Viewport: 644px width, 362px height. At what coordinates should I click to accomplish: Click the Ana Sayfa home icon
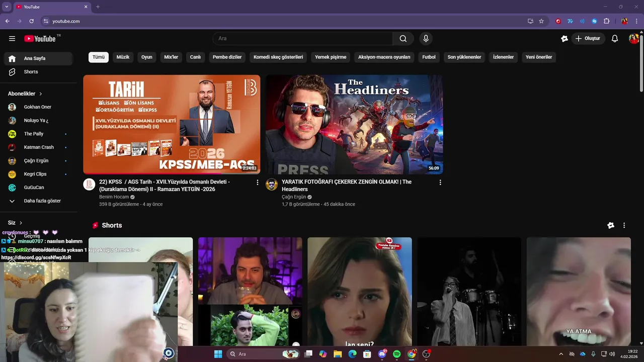coord(12,58)
